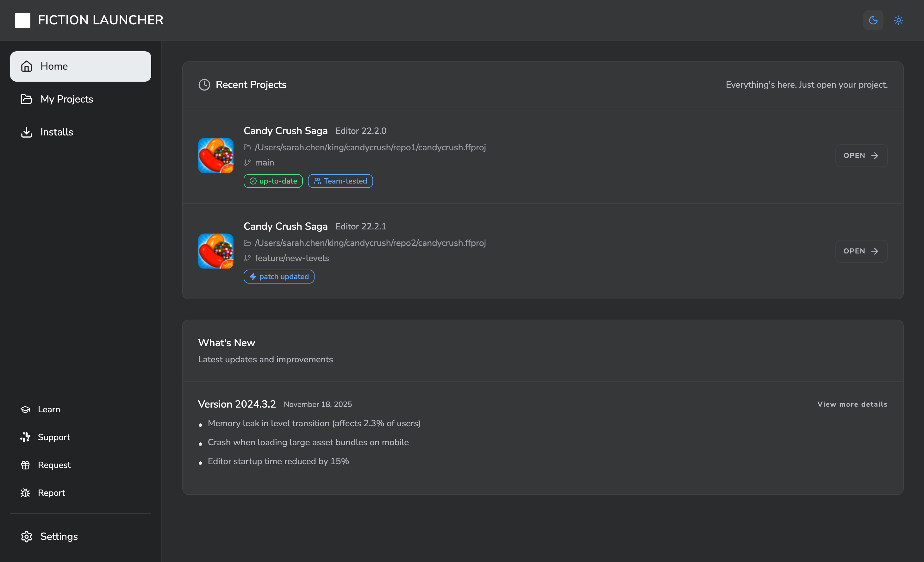This screenshot has height=562, width=924.
Task: Switch to dark mode with moon icon
Action: 873,20
